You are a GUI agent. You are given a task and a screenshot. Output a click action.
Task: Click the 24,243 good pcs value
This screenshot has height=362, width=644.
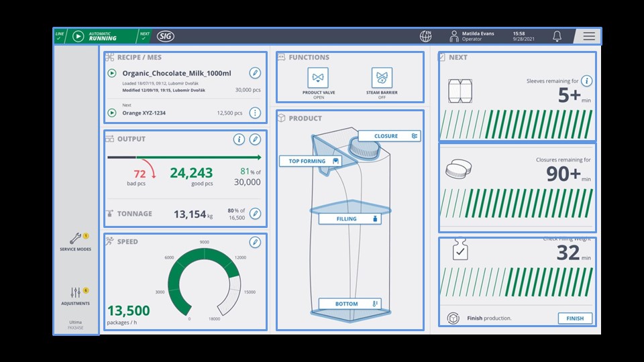(x=191, y=173)
